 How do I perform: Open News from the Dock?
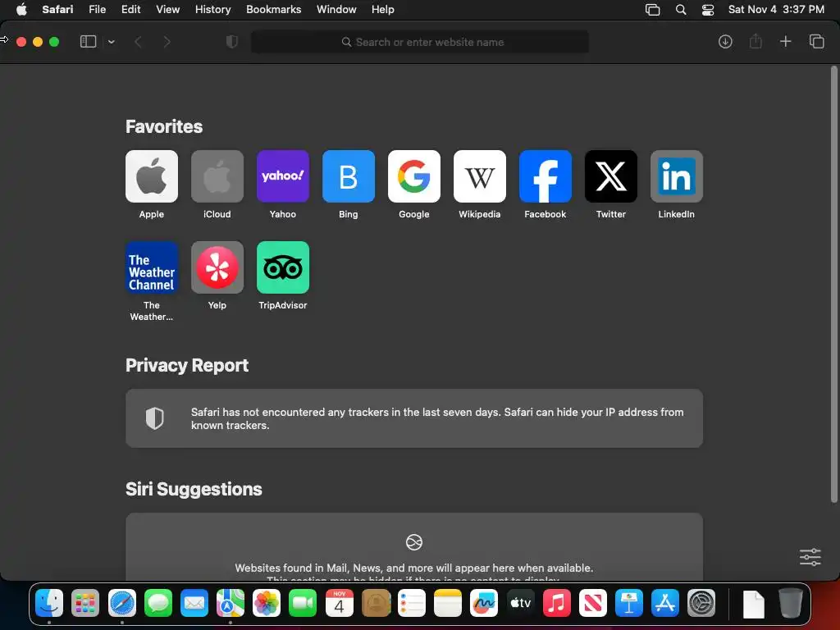tap(592, 603)
